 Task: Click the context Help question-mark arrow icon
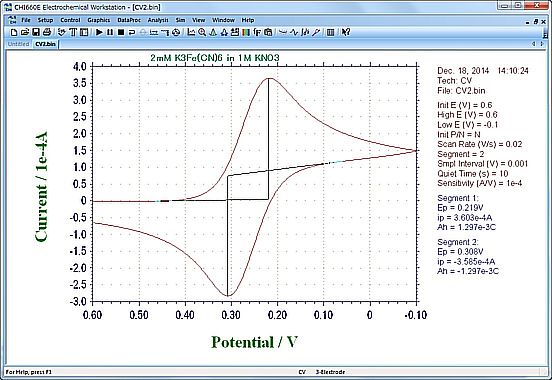click(x=346, y=32)
